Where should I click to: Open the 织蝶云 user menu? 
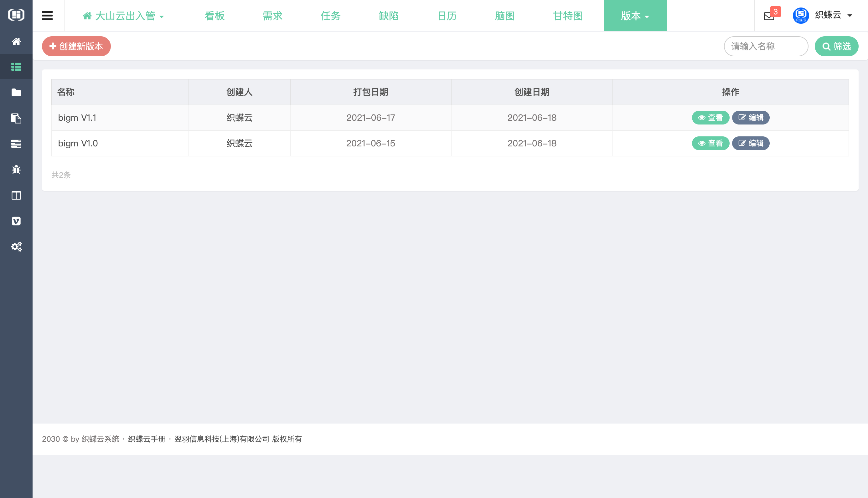(x=828, y=15)
